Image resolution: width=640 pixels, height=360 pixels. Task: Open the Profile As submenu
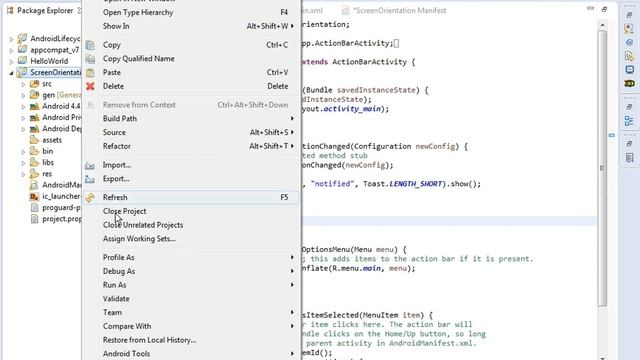pyautogui.click(x=191, y=258)
